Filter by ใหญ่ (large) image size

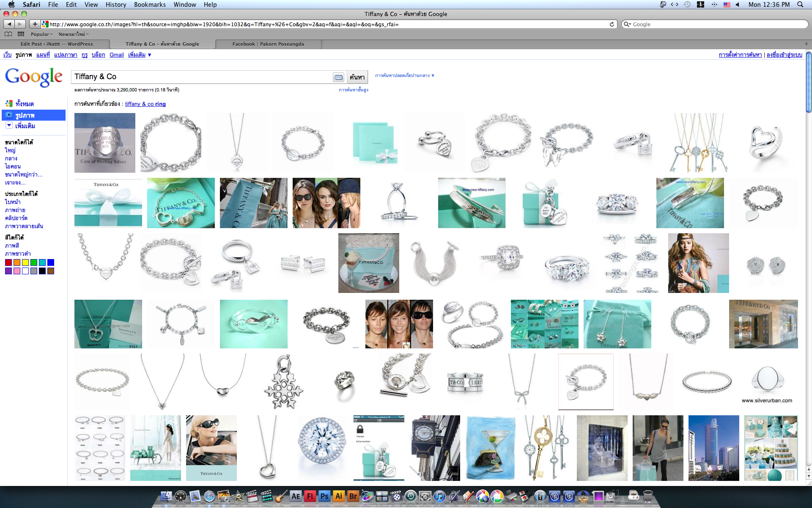10,150
